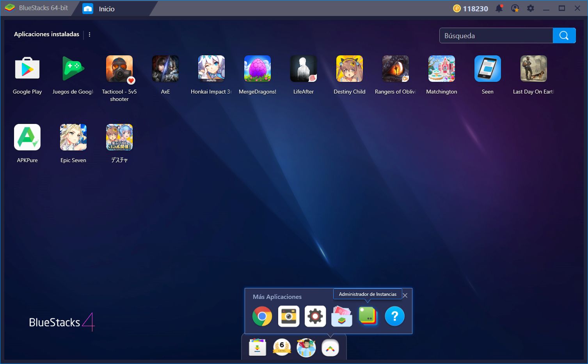Open the Media Manager in Más Aplicaciones
This screenshot has height=364, width=588.
[342, 316]
